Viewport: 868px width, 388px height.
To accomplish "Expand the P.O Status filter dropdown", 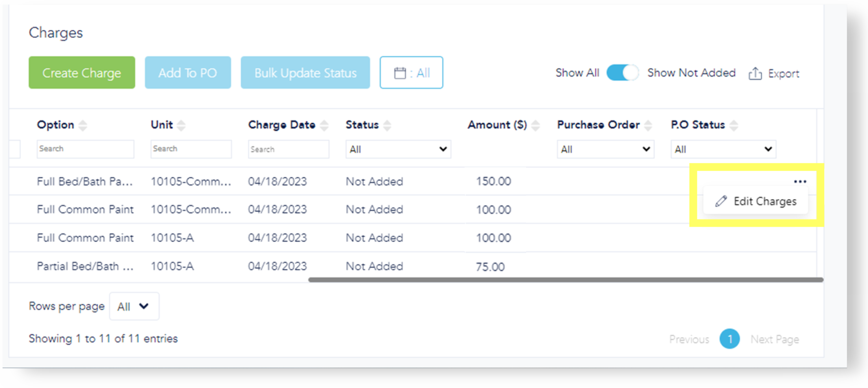I will (x=723, y=149).
